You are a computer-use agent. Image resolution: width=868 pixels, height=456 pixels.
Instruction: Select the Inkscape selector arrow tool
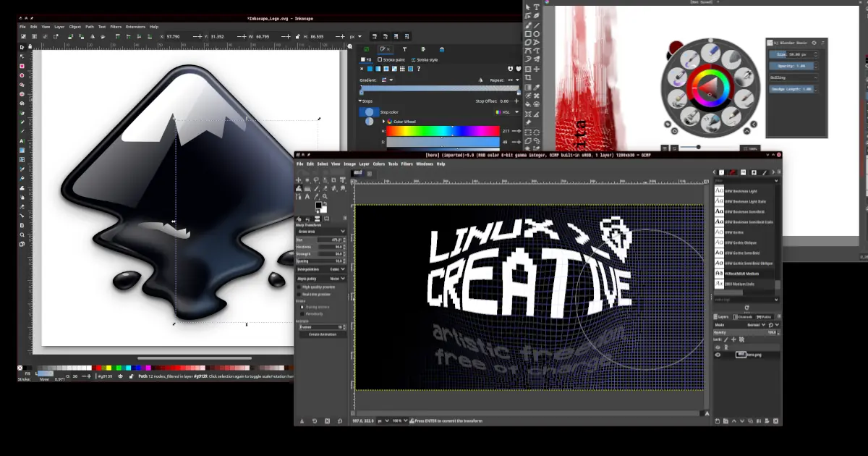coord(21,47)
